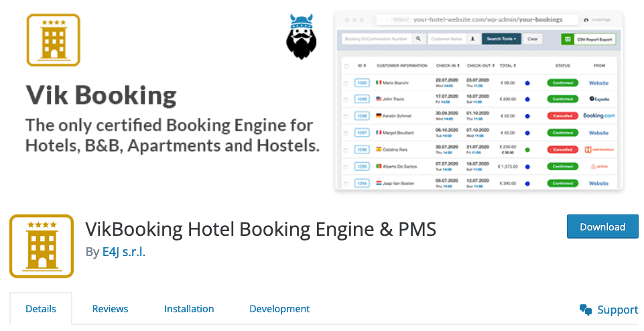Click the French flag by Margot Bouillard
The height and width of the screenshot is (331, 644).
tap(379, 133)
